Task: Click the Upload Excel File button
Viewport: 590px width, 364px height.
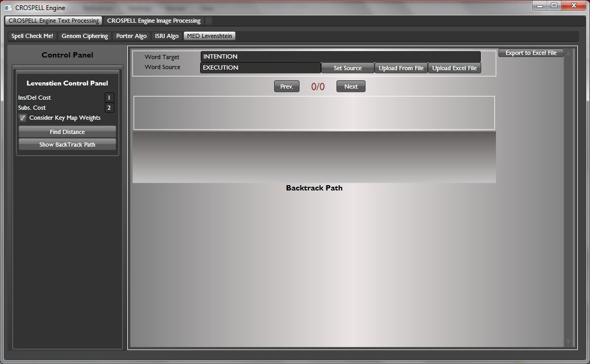Action: coord(454,68)
